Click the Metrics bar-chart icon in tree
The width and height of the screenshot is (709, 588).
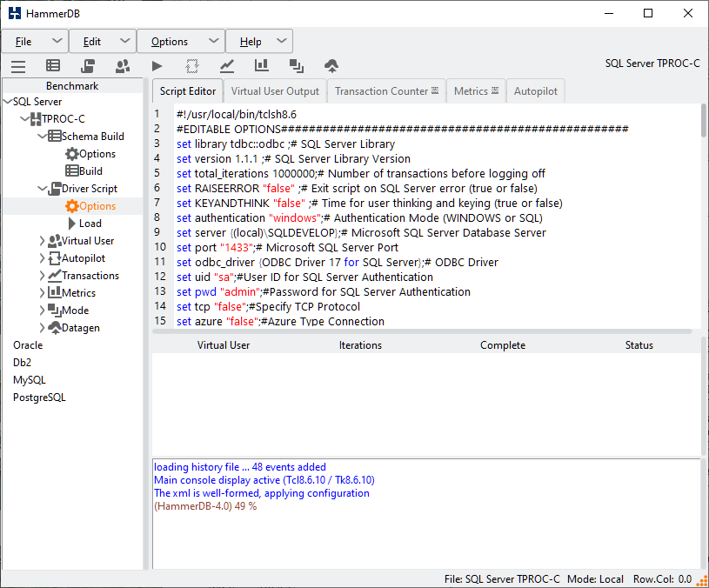(x=55, y=292)
